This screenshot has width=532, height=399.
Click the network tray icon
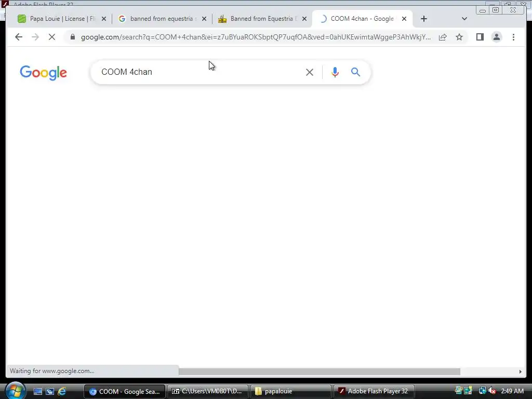[482, 391]
